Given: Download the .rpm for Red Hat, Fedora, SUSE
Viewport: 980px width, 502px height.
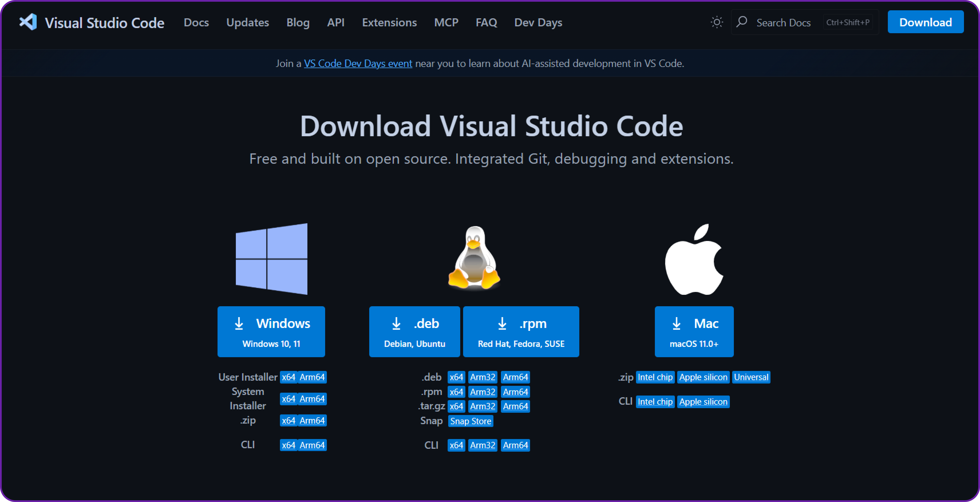Looking at the screenshot, I should click(521, 331).
